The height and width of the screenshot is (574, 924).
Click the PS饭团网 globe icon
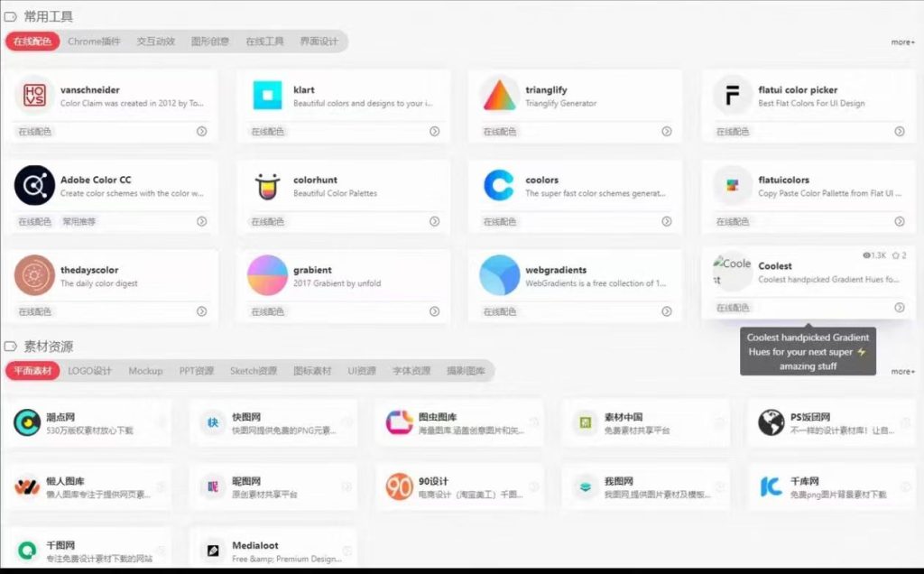point(771,422)
